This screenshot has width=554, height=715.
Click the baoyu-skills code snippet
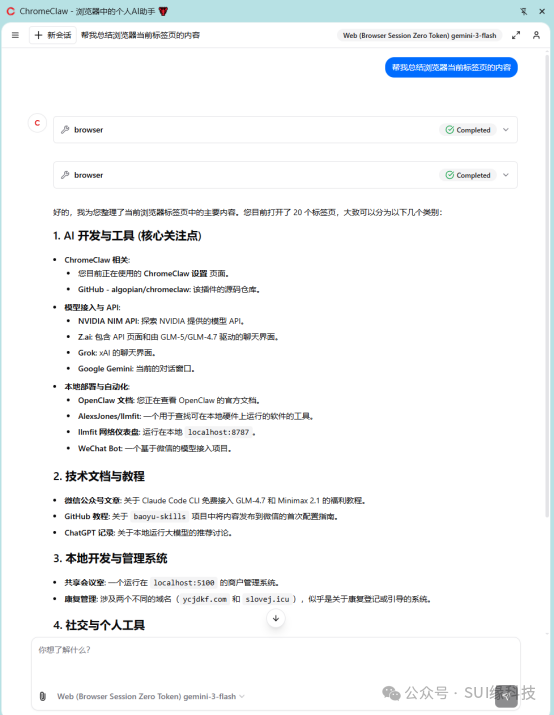(160, 516)
